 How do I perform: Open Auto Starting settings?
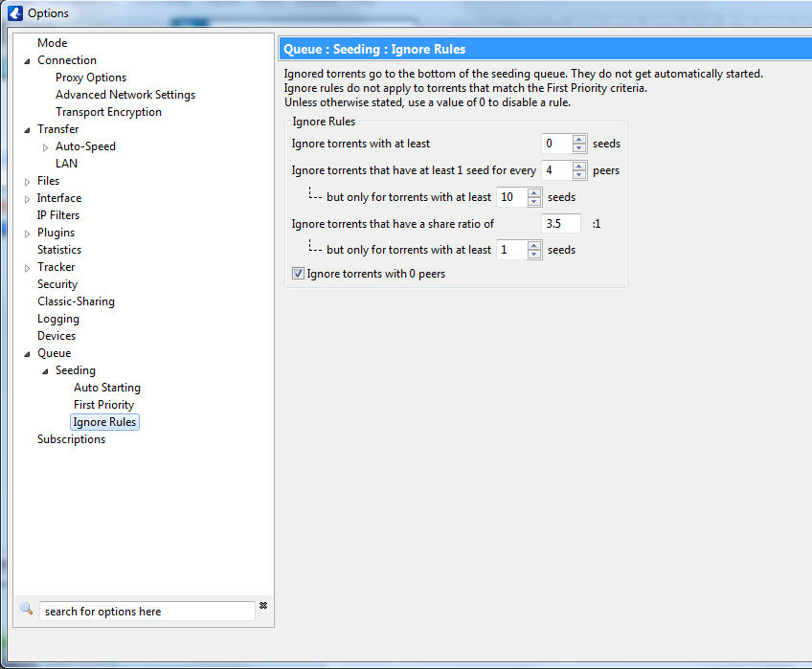pyautogui.click(x=107, y=388)
